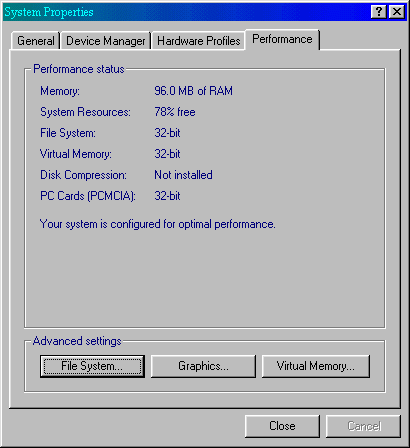Open the Graphics... advanced settings
This screenshot has height=448, width=410.
point(203,366)
